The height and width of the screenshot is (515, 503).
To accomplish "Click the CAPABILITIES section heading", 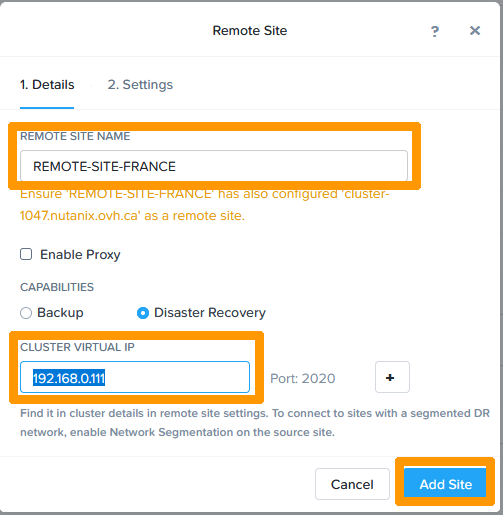I will pos(57,287).
